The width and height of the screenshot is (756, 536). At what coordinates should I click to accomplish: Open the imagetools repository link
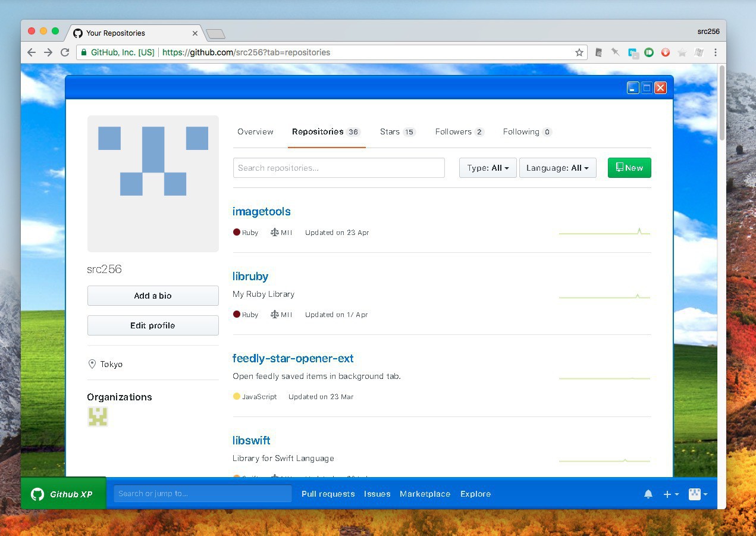click(261, 212)
